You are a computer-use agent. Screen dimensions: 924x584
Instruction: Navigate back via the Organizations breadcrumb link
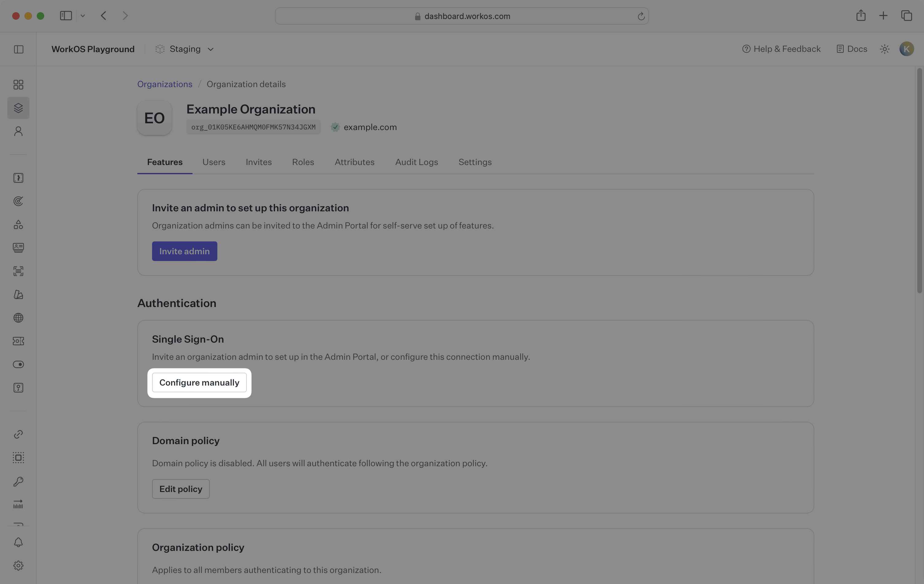coord(165,84)
